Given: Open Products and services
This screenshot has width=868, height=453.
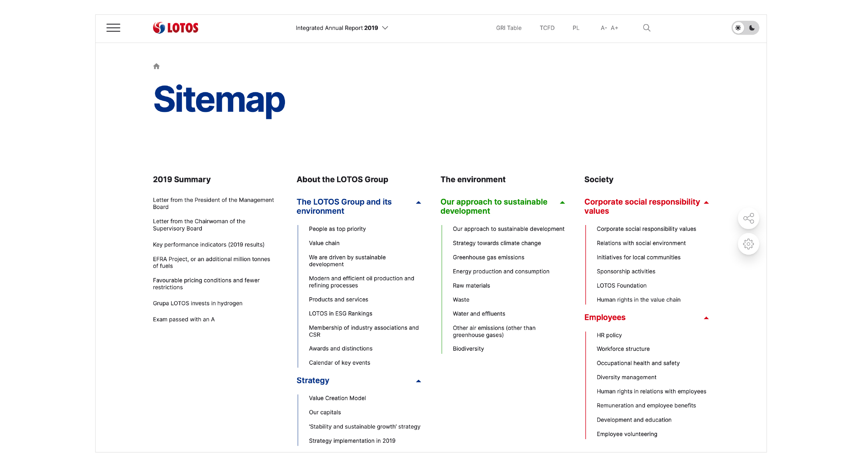Looking at the screenshot, I should tap(339, 299).
